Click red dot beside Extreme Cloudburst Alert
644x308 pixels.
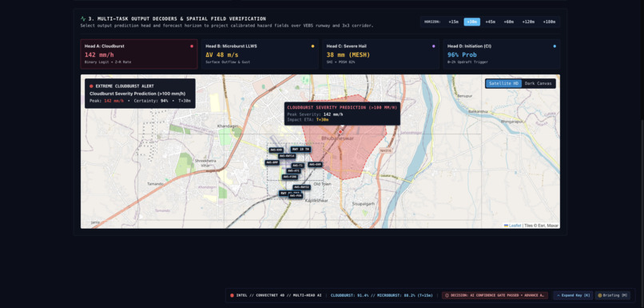pyautogui.click(x=91, y=86)
